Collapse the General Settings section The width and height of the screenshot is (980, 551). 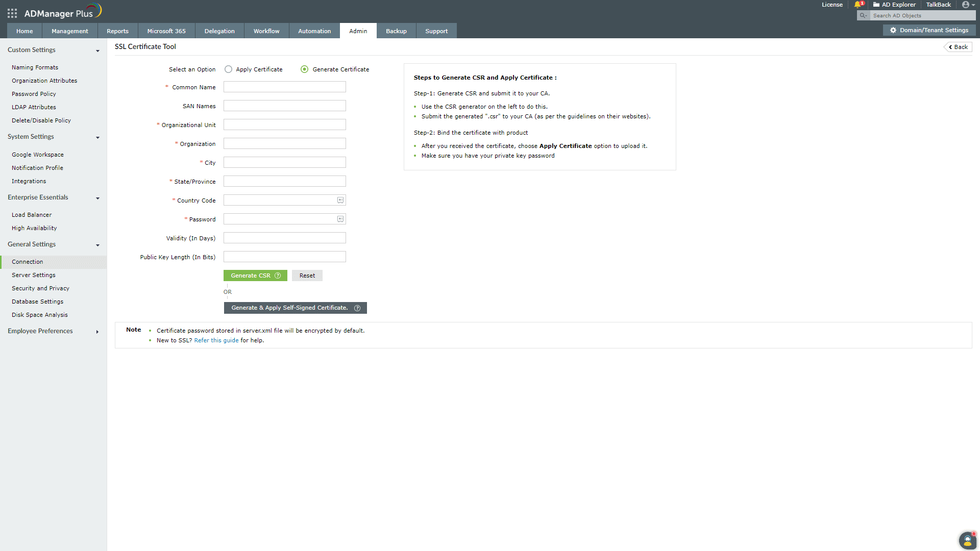97,245
